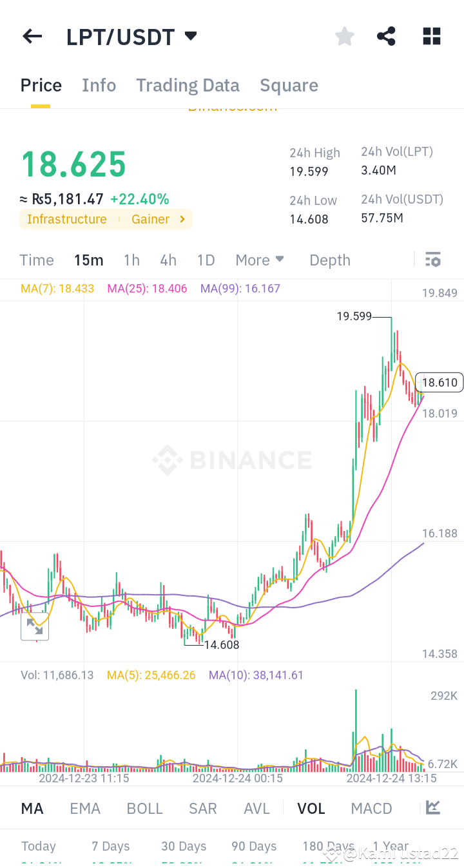Open the Info tab

[99, 84]
